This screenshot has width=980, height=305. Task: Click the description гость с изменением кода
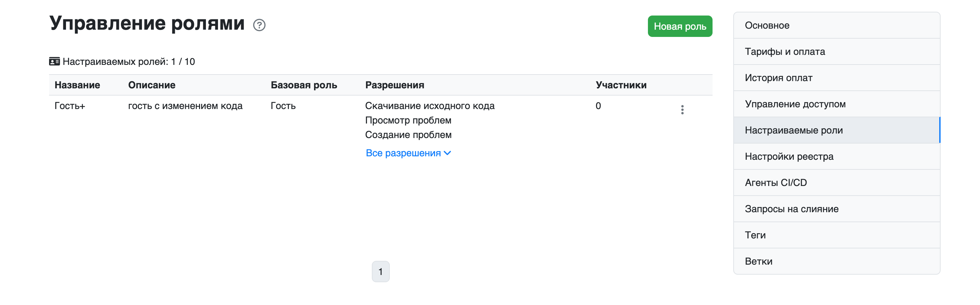[x=185, y=106]
